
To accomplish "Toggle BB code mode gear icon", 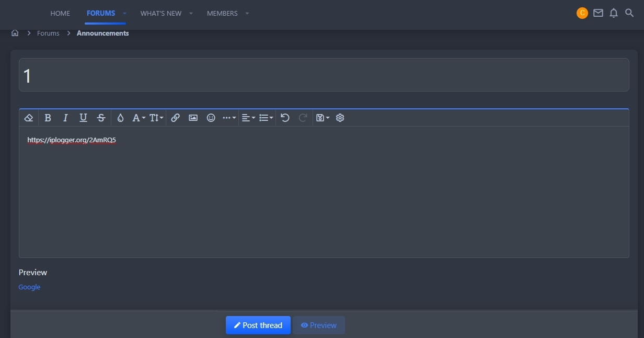I will point(340,118).
